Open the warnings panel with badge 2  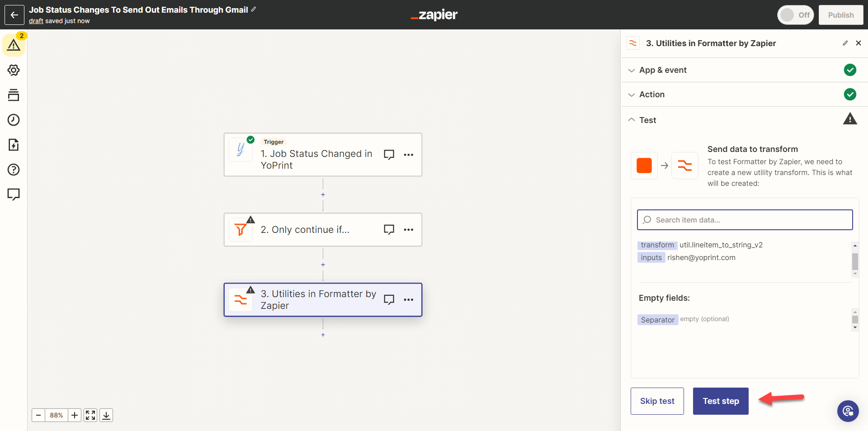pyautogui.click(x=14, y=45)
